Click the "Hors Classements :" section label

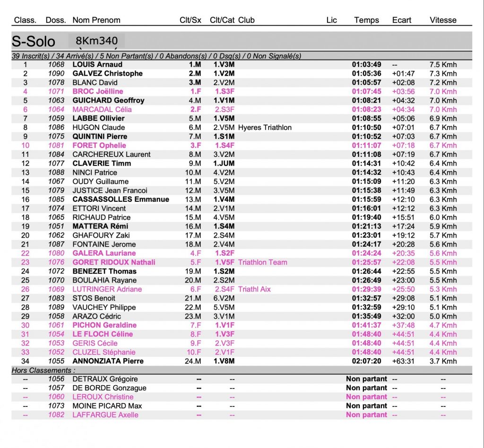coord(43,370)
